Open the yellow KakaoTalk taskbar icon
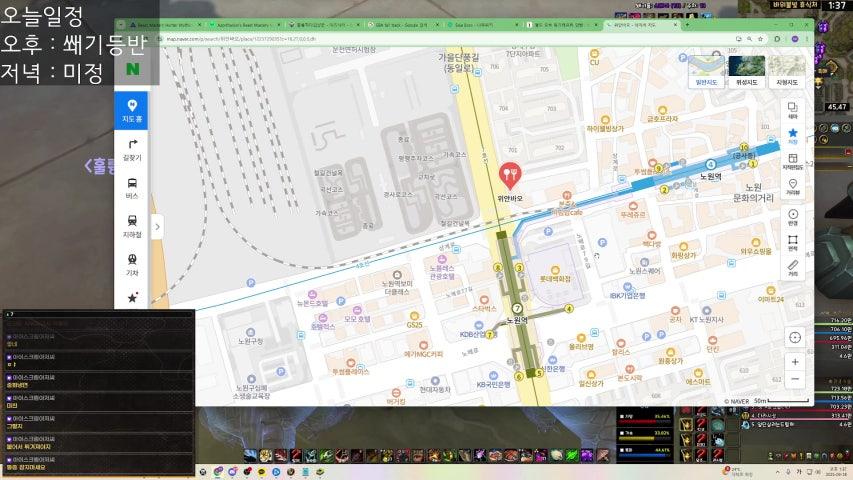 pos(261,472)
